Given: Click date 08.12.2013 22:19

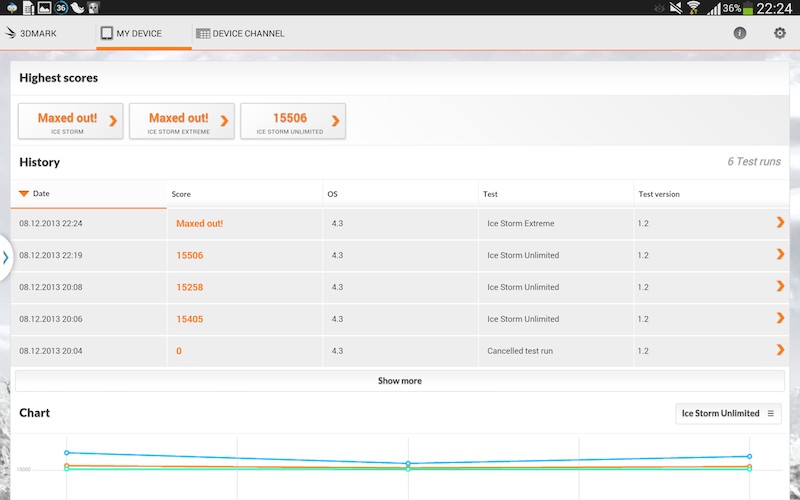Looking at the screenshot, I should pyautogui.click(x=51, y=255).
